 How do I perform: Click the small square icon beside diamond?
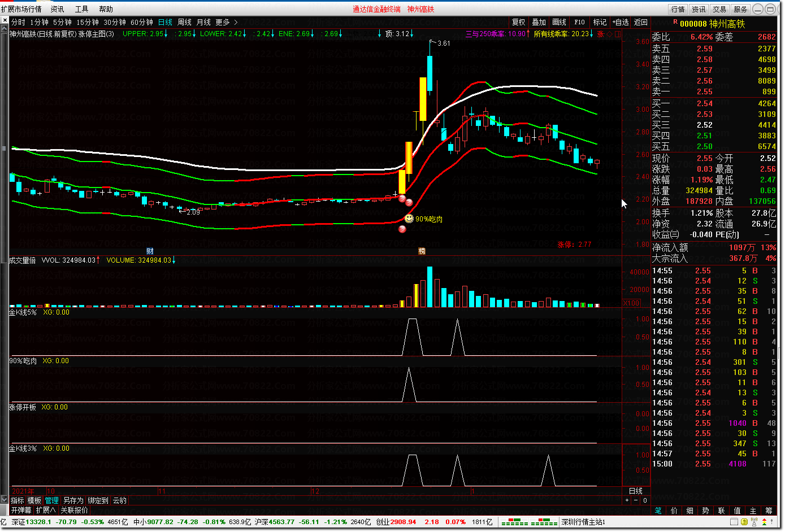[x=618, y=34]
